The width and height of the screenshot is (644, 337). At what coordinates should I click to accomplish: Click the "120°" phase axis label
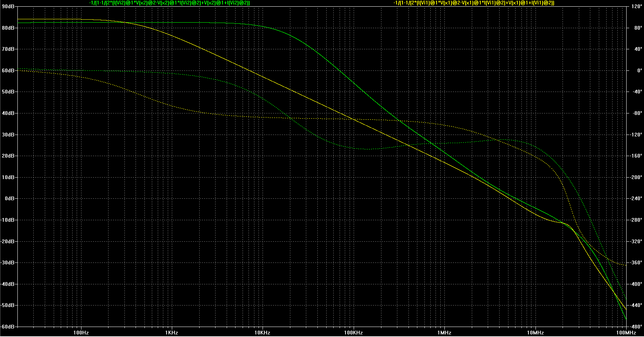click(x=637, y=6)
